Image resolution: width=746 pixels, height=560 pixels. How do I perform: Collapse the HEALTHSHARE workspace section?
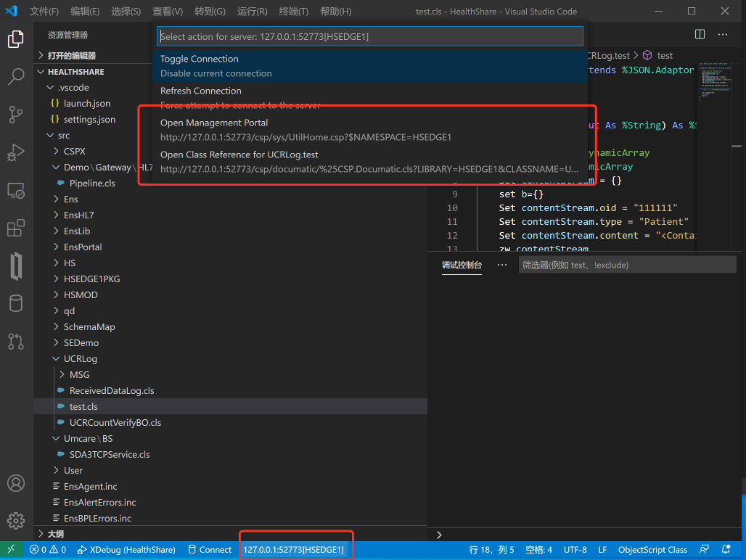pos(75,72)
